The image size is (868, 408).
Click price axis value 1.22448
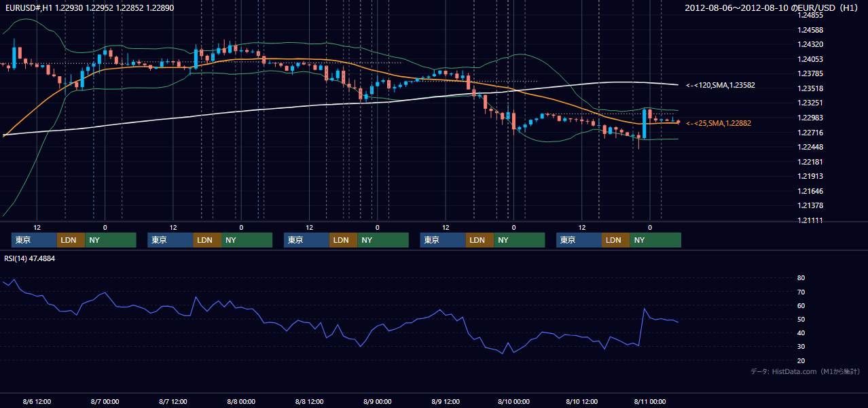(810, 147)
